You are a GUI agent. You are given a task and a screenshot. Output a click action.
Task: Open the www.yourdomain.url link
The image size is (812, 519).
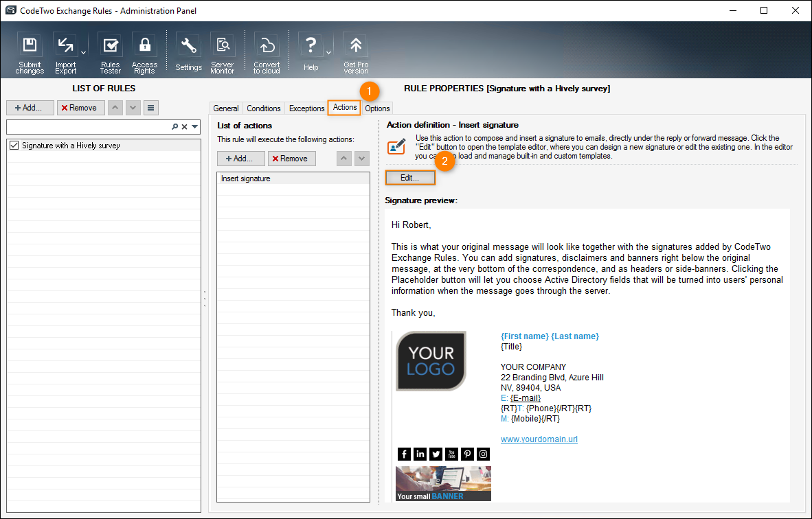(539, 439)
